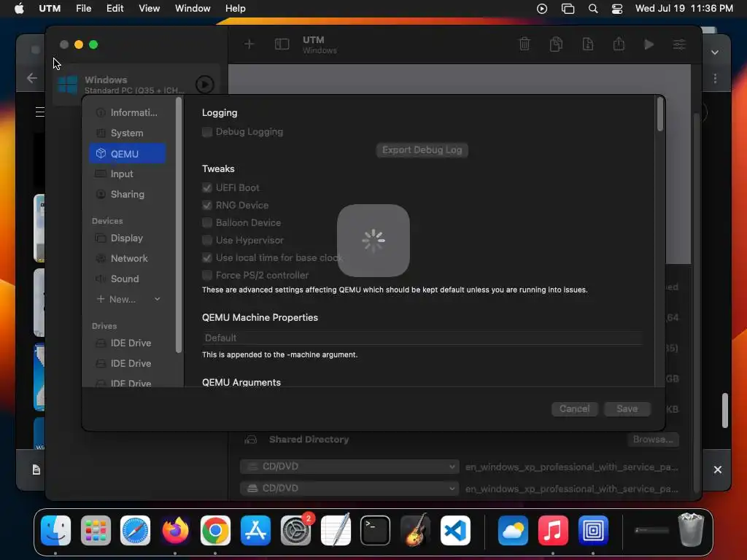747x560 pixels.
Task: Open System Settings from the Dock
Action: pos(295,531)
